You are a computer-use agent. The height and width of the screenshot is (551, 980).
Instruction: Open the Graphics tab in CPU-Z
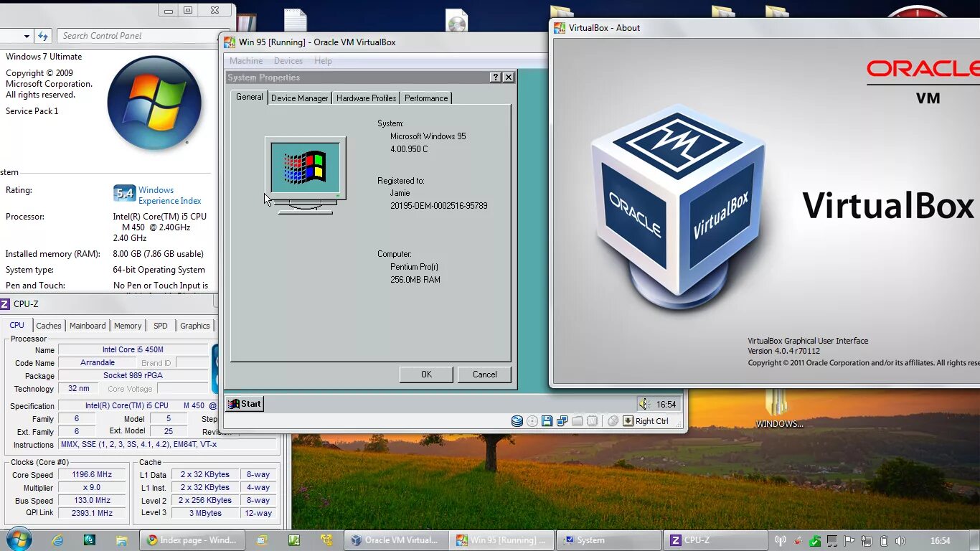click(x=195, y=326)
